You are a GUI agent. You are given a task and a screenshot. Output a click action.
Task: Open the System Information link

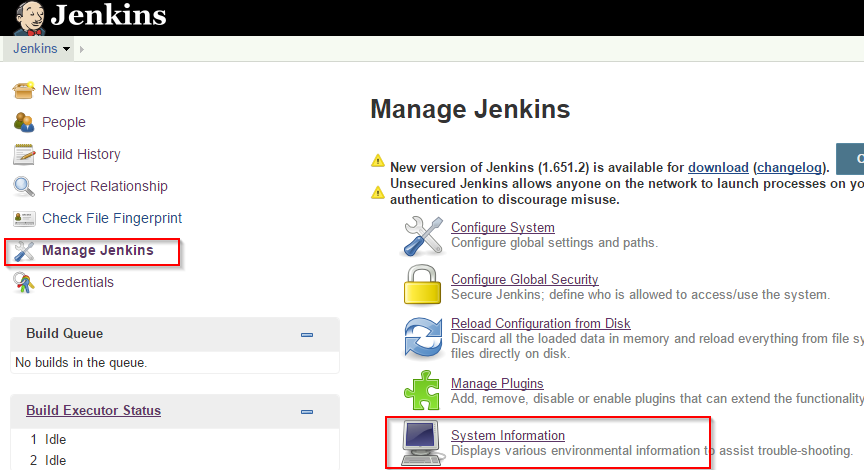pos(507,435)
